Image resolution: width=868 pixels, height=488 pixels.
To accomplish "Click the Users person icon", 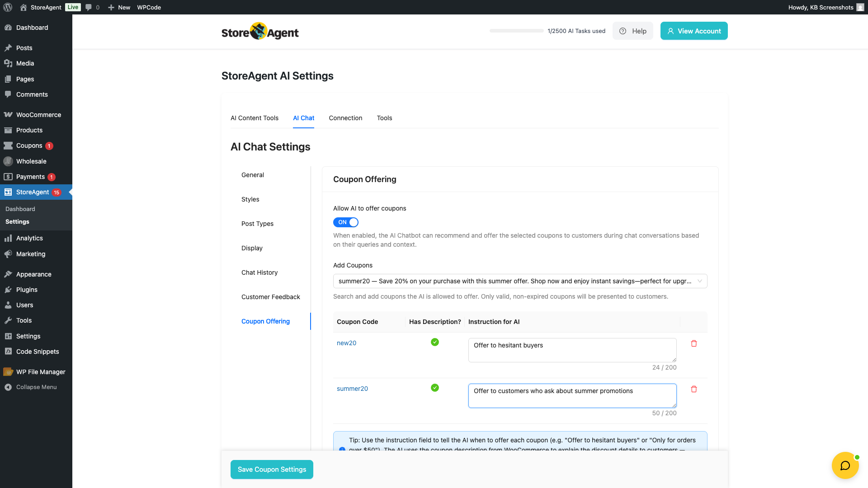I will coord(8,305).
